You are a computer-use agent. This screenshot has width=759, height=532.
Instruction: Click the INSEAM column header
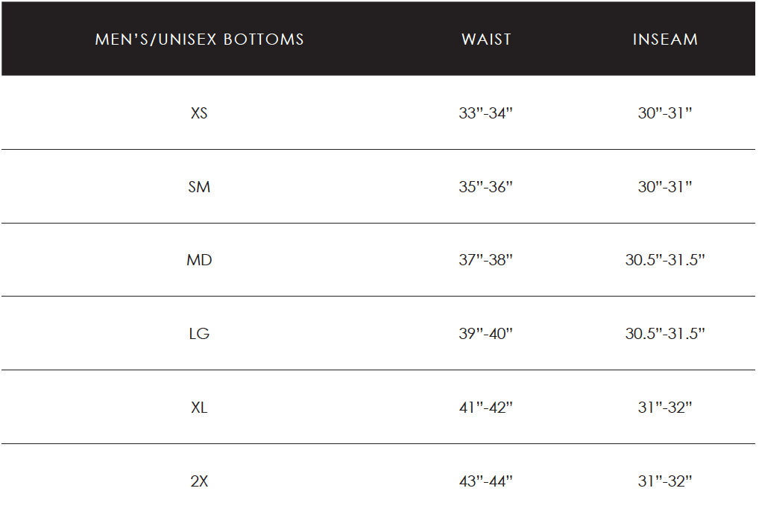click(665, 39)
